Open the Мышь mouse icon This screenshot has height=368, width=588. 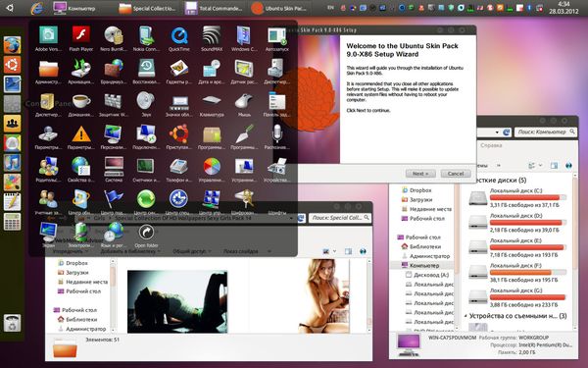tap(244, 104)
